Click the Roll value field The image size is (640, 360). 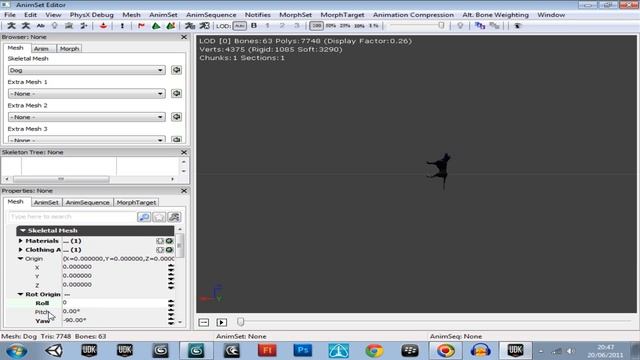click(x=115, y=303)
